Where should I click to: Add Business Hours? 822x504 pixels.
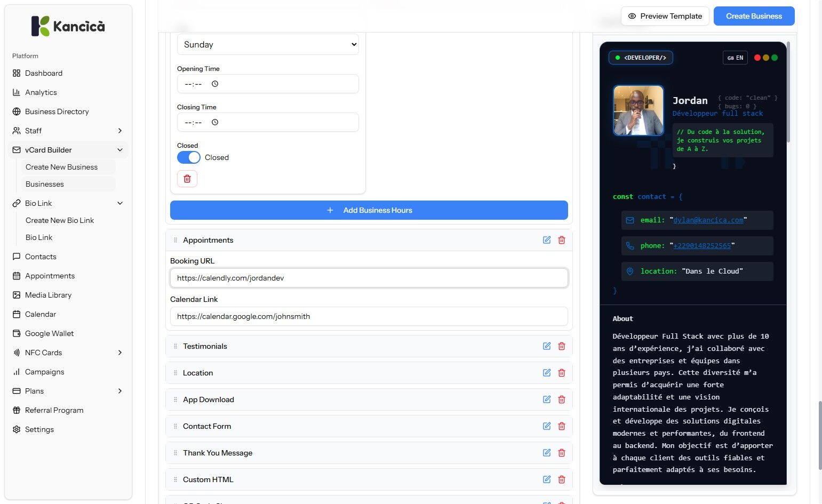tap(369, 210)
